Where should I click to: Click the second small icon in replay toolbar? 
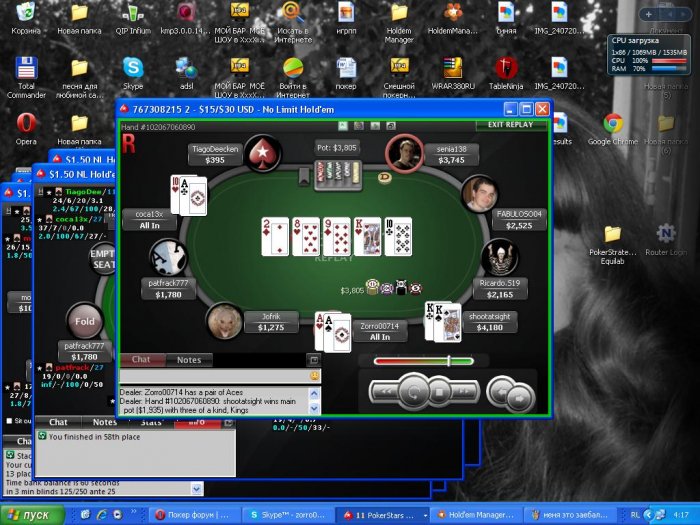point(358,126)
